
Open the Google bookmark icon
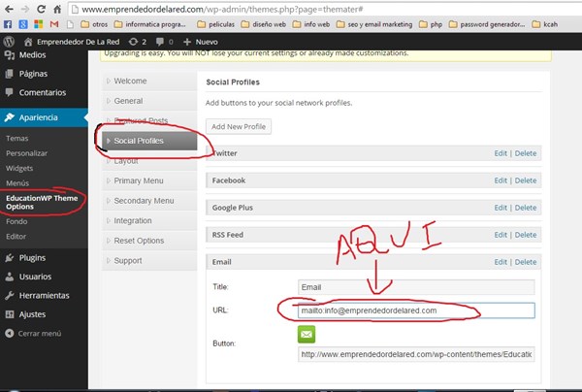23,24
